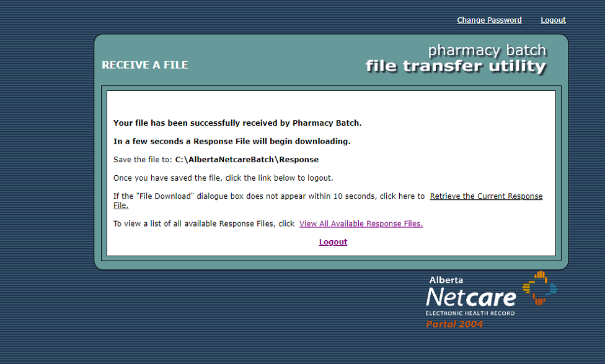Click the Once you have saved instruction
605x364 pixels.
(x=223, y=178)
